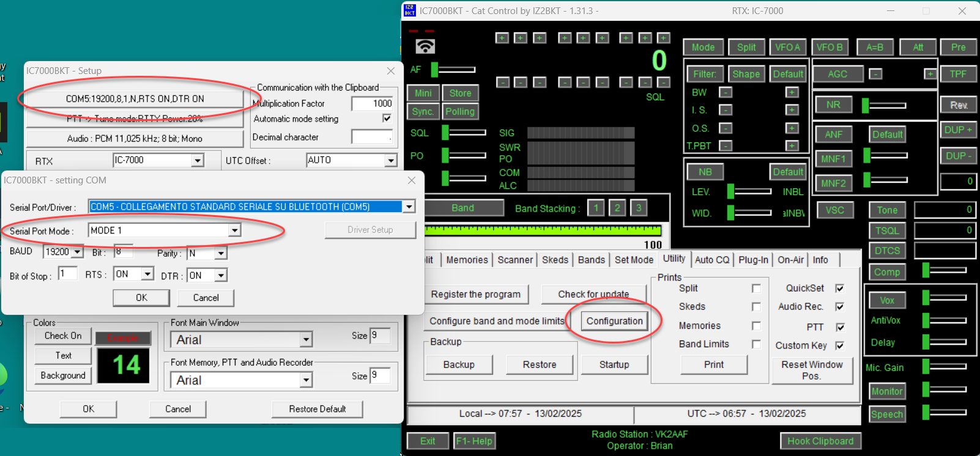The image size is (980, 456).
Task: Adjust the NR level slider
Action: pyautogui.click(x=885, y=105)
